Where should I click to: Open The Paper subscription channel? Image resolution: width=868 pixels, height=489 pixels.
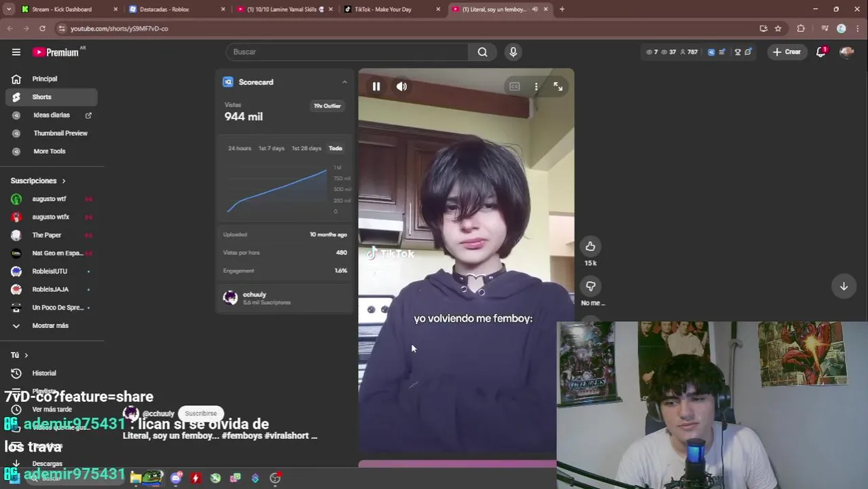coord(52,235)
